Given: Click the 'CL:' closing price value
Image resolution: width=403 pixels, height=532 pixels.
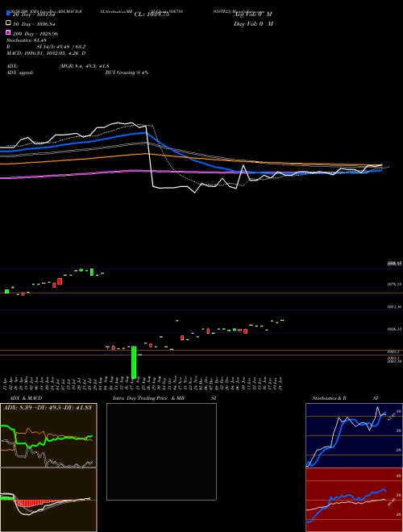Looking at the screenshot, I should coord(152,15).
